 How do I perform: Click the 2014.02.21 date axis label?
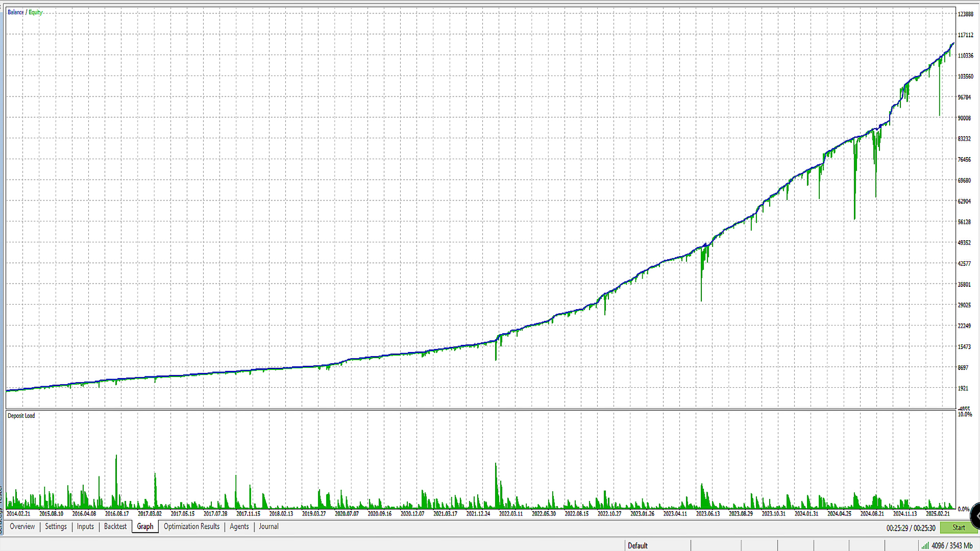(18, 514)
